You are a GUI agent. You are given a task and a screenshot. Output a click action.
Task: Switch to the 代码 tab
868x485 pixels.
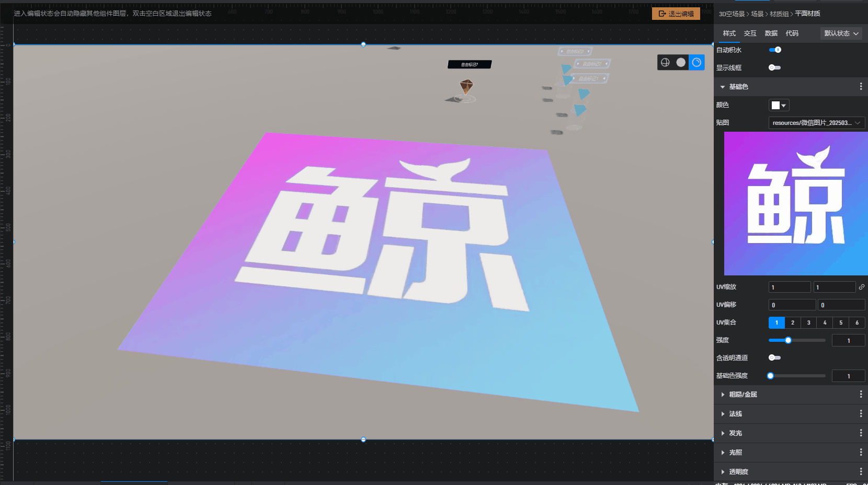(x=792, y=33)
